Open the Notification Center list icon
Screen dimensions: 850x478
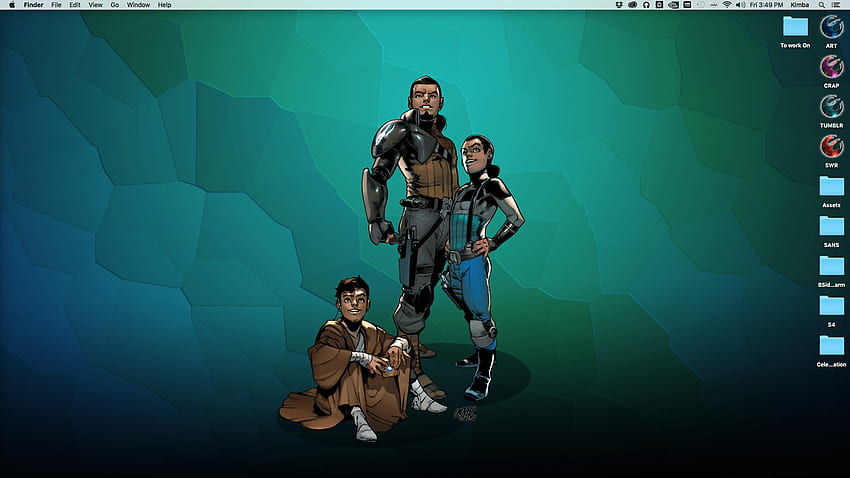tap(836, 5)
